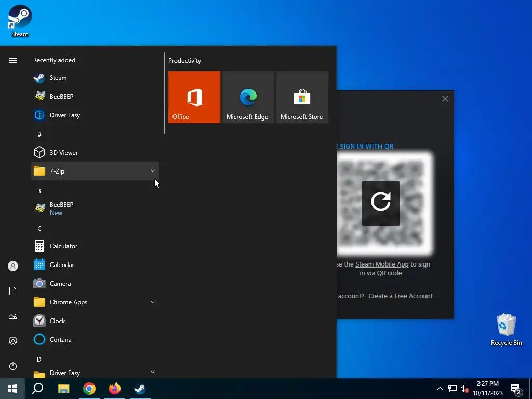Expand the Driver Easy folder

coord(95,373)
